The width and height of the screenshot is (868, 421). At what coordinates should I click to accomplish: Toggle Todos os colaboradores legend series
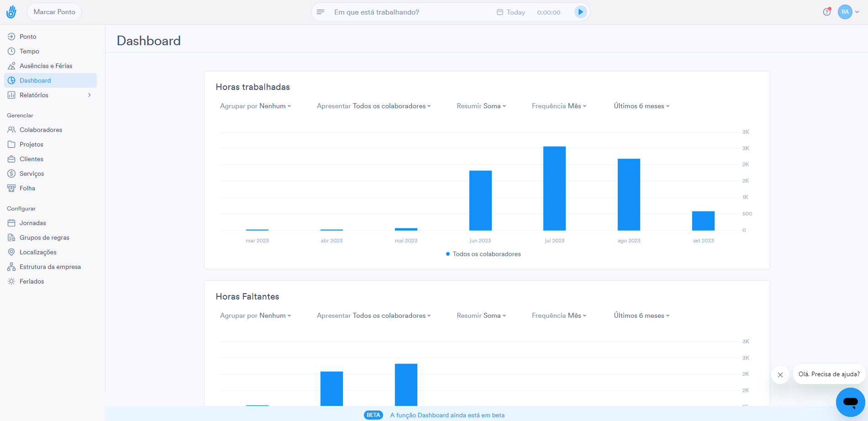(x=483, y=254)
